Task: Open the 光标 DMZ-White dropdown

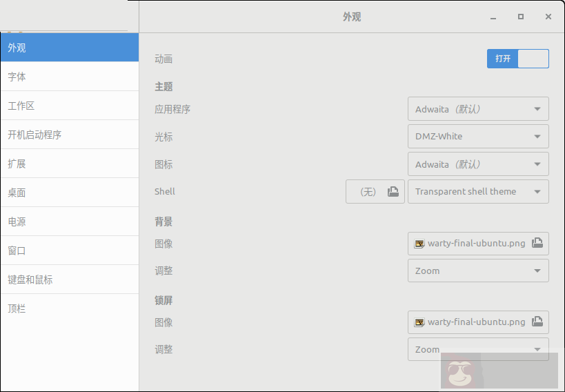Action: (478, 137)
